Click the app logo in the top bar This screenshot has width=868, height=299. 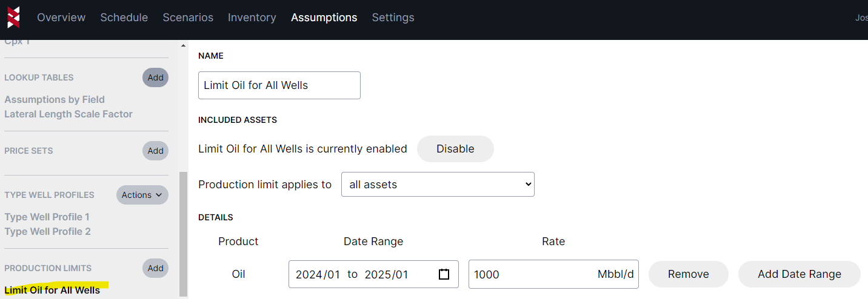13,18
